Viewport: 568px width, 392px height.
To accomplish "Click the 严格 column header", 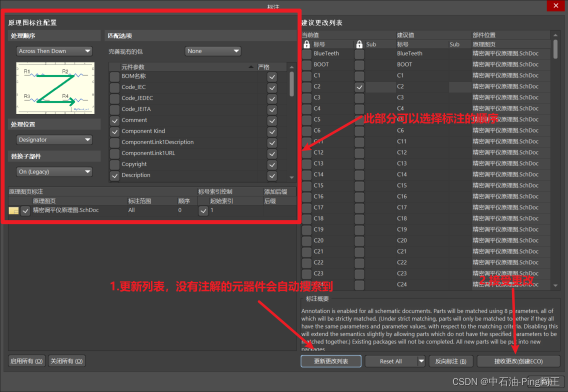I will [263, 67].
